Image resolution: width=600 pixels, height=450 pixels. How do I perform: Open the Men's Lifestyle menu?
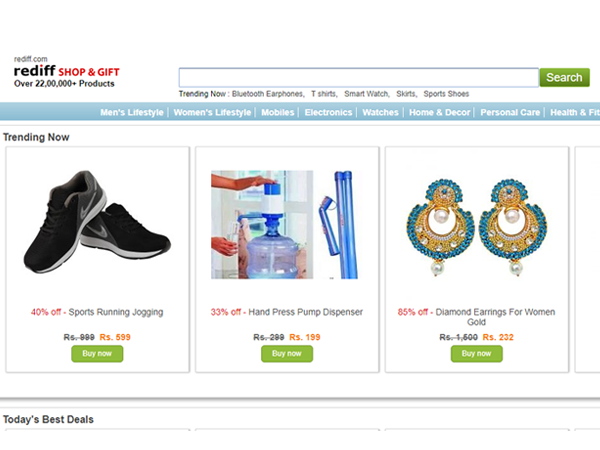point(132,112)
